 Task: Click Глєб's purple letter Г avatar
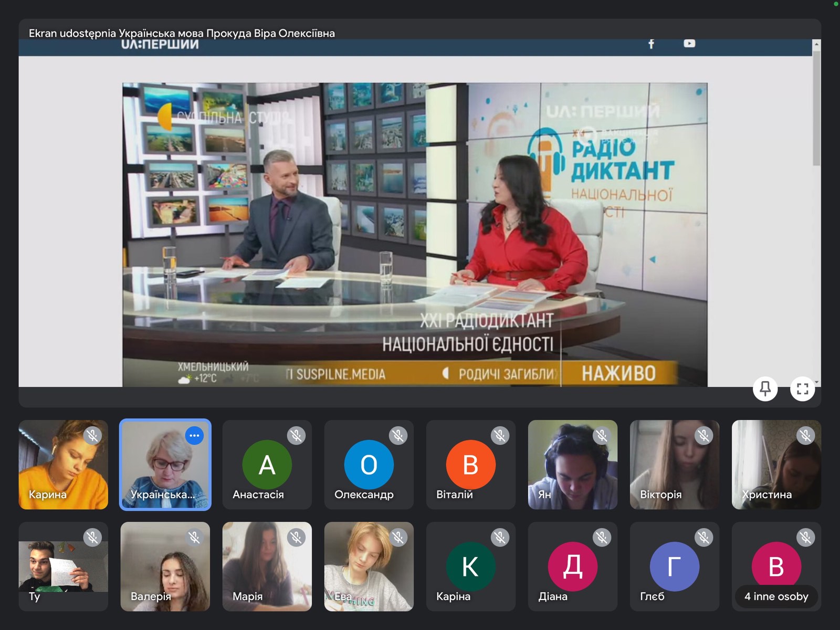(674, 566)
